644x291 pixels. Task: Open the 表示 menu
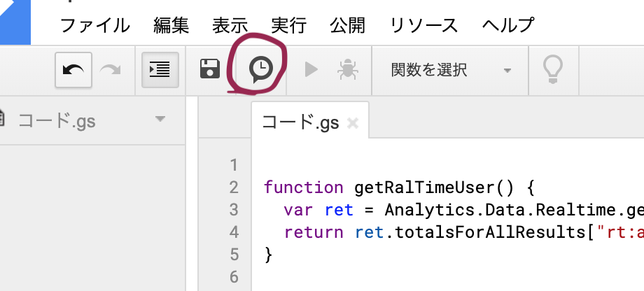230,26
